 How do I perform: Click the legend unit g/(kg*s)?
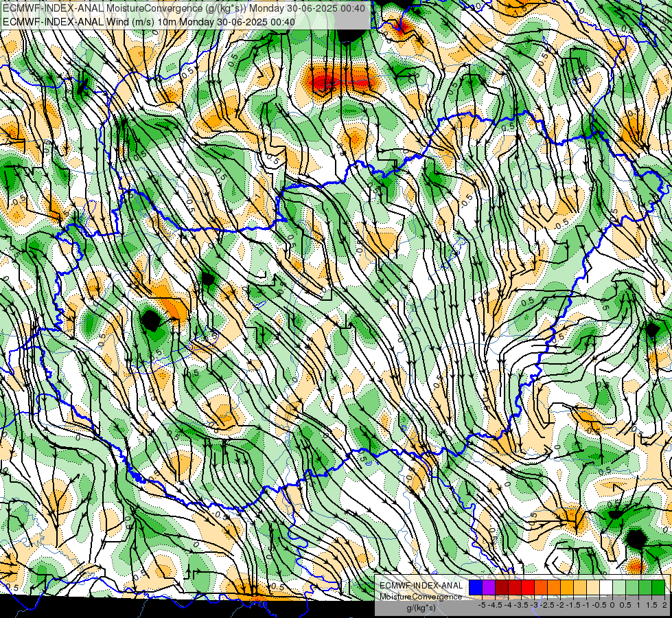(x=421, y=608)
